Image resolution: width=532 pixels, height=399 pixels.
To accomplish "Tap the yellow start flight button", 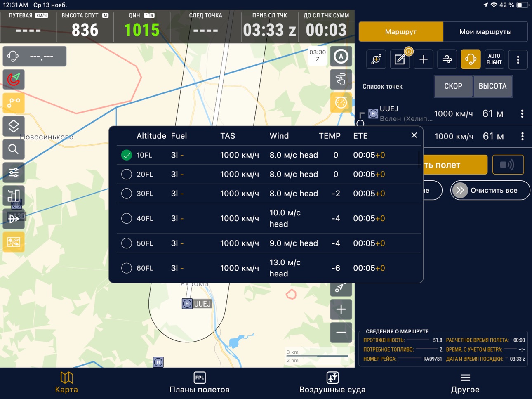I will click(455, 165).
